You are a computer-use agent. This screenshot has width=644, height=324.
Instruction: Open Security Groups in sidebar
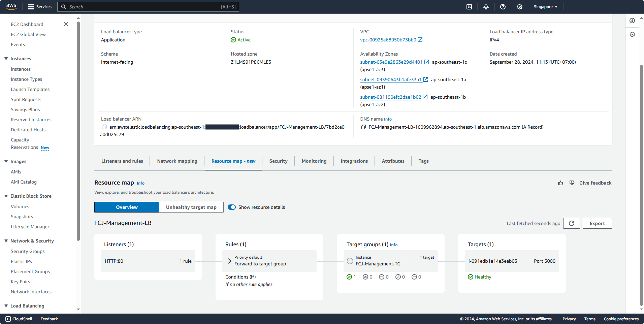28,251
